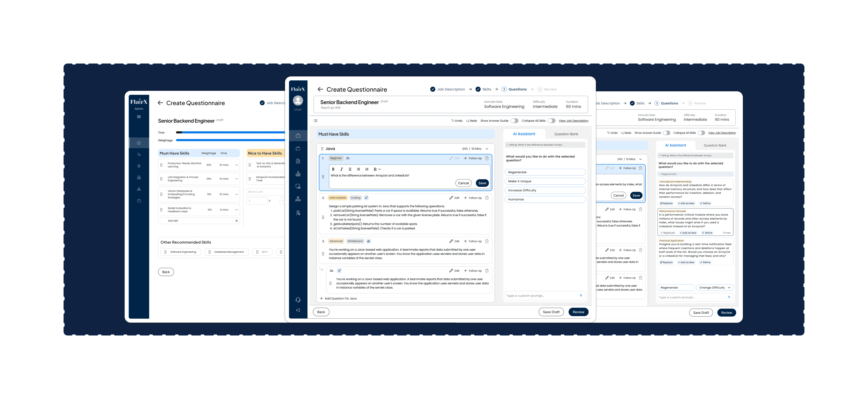Image resolution: width=868 pixels, height=399 pixels.
Task: Click the numbered list icon
Action: point(367,169)
